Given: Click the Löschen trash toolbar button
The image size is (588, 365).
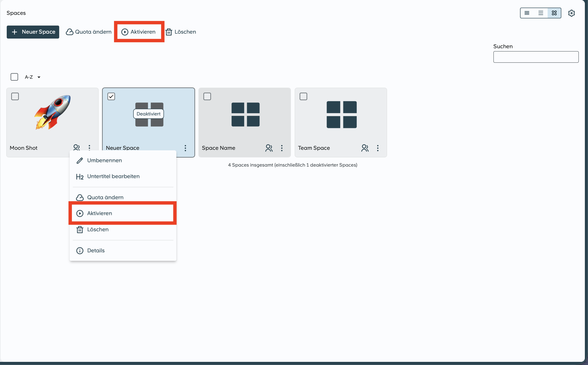Looking at the screenshot, I should (181, 32).
